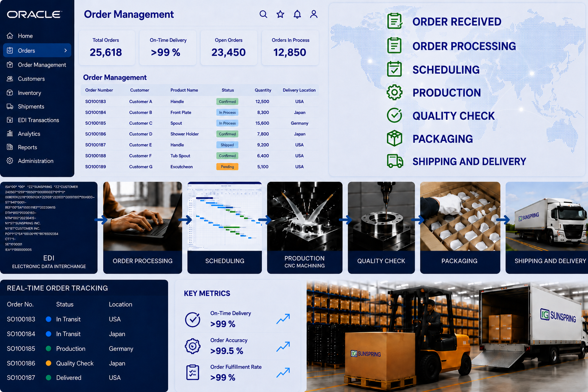Select Orders in the sidebar menu
The image size is (588, 392).
tap(37, 50)
